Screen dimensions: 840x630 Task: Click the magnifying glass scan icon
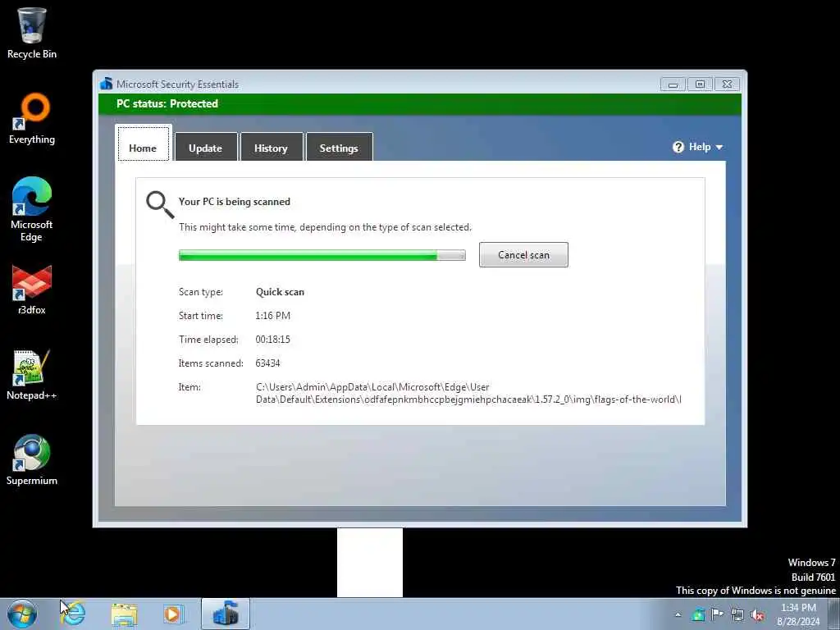click(160, 204)
